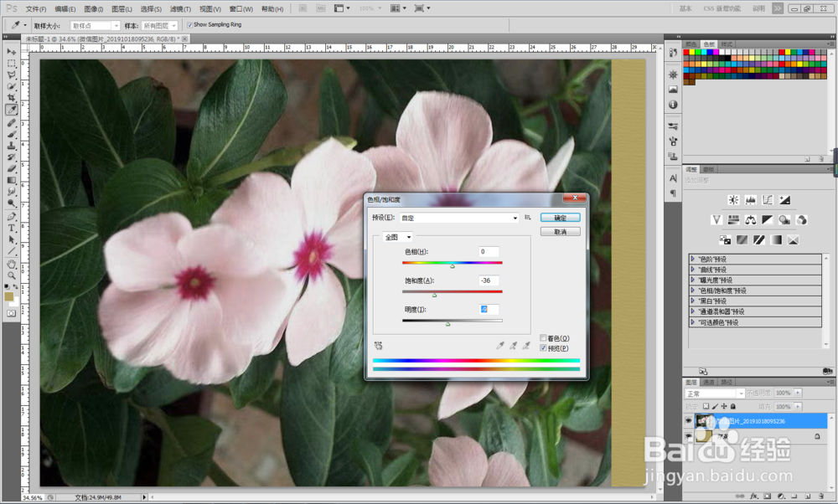This screenshot has width=838, height=504.
Task: Open the 图像 (Image) menu
Action: [93, 8]
